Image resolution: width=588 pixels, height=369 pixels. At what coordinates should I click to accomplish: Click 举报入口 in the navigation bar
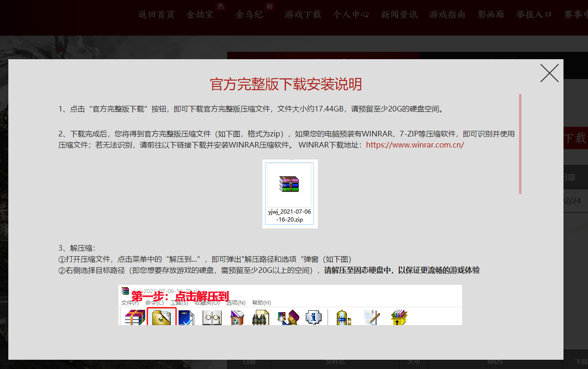click(x=534, y=14)
